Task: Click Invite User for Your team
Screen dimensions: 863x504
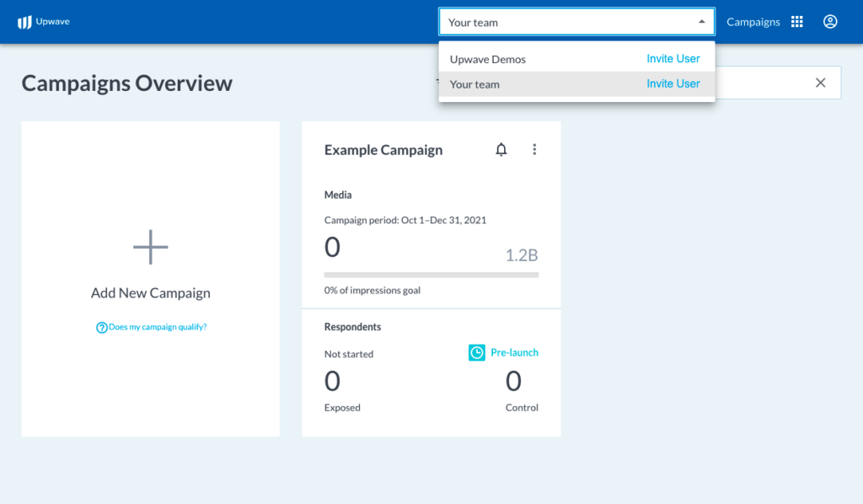Action: pos(673,83)
